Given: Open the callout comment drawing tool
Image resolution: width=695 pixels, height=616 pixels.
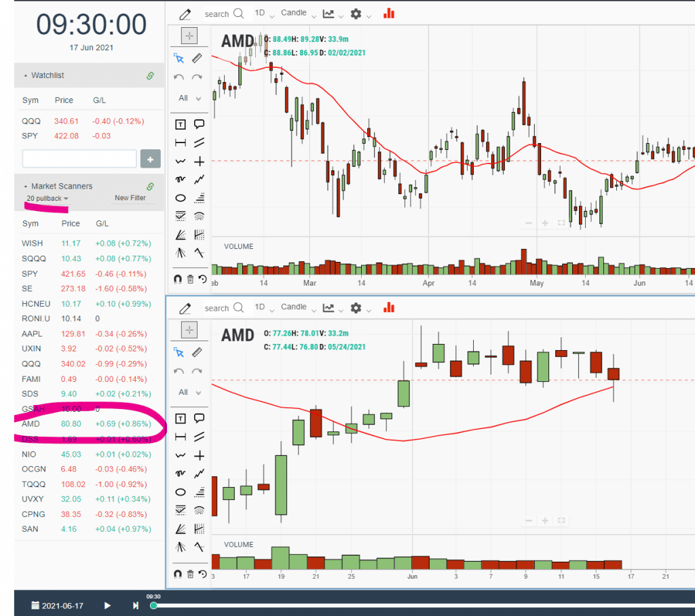Looking at the screenshot, I should pos(200,124).
